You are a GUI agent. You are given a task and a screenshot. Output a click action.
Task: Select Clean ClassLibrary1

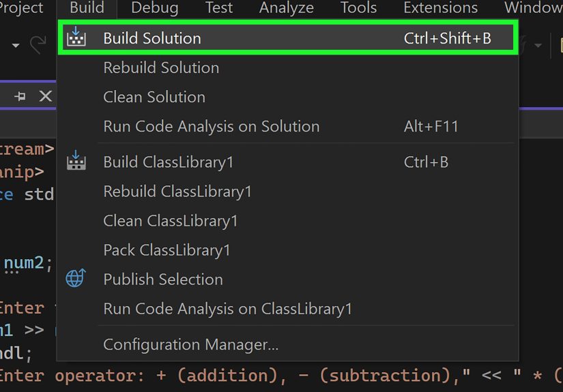click(288, 221)
